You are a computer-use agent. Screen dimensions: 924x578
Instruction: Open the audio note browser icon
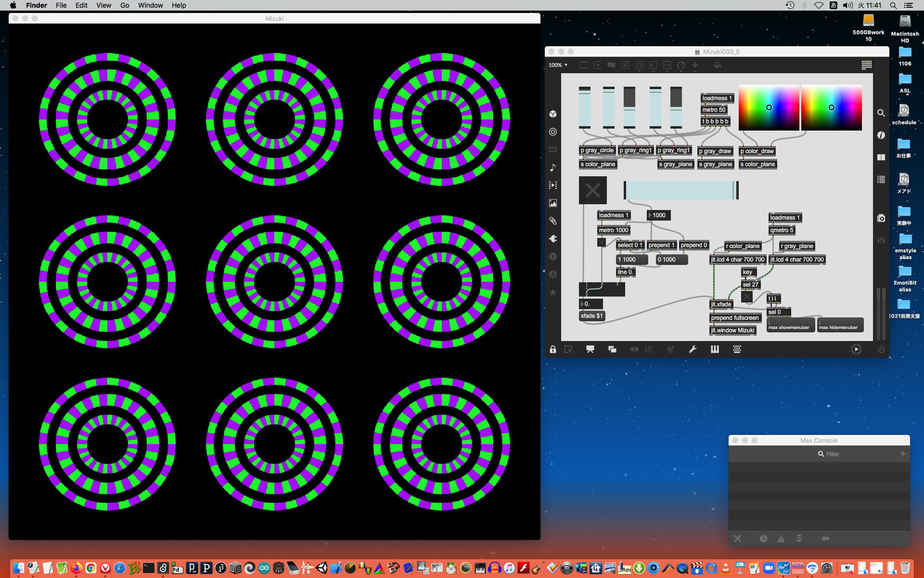(x=553, y=168)
